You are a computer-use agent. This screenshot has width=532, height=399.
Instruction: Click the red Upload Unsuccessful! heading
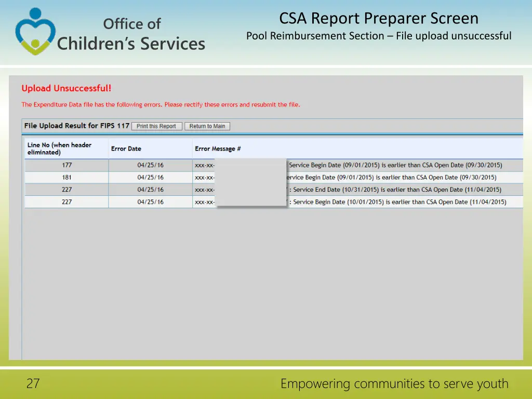(x=66, y=88)
